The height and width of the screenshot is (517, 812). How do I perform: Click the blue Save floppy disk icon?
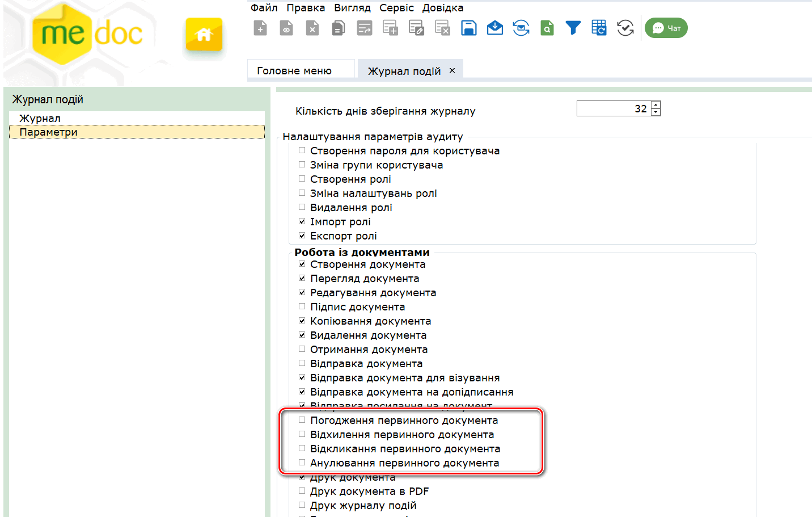[468, 28]
